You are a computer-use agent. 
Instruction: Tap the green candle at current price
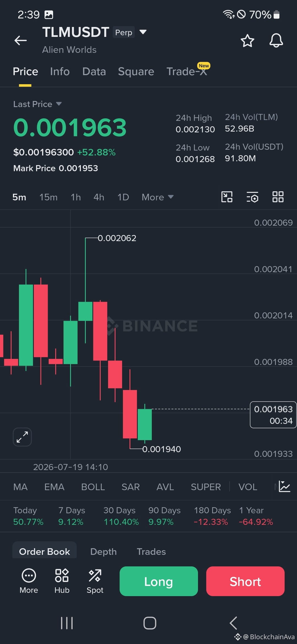coord(145,424)
